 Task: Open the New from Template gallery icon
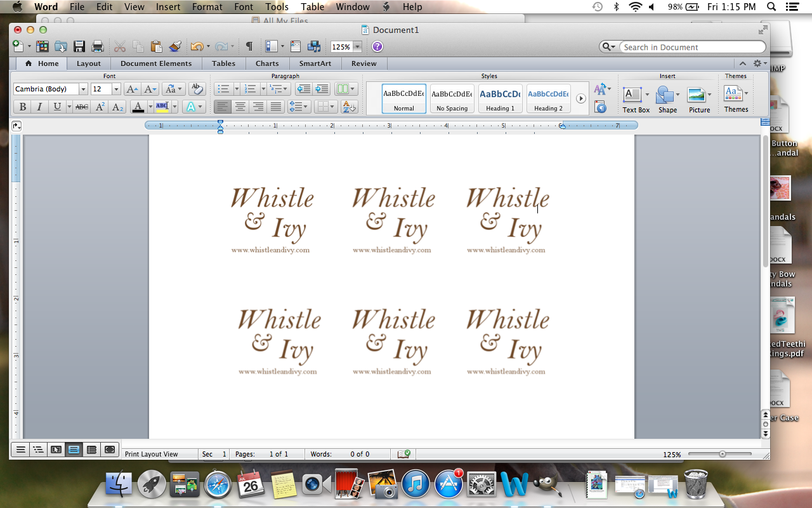(43, 46)
